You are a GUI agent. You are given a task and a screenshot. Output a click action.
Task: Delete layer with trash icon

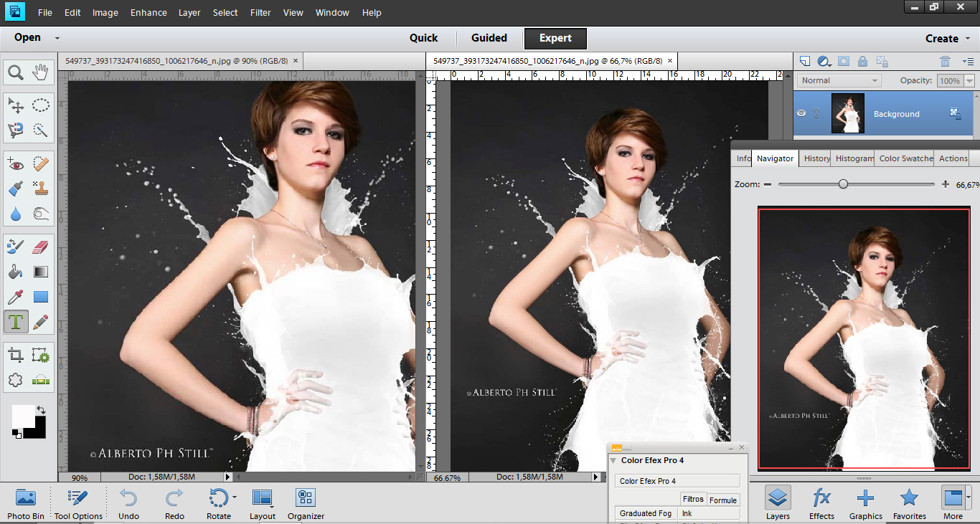[x=946, y=62]
